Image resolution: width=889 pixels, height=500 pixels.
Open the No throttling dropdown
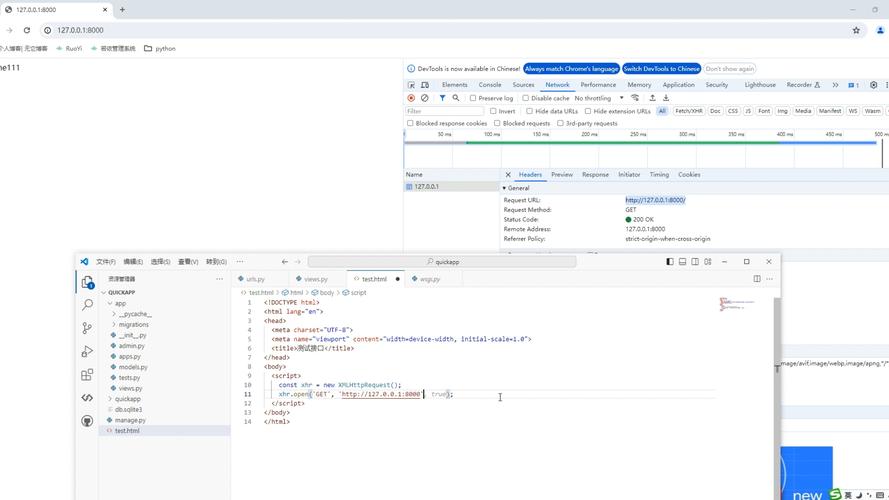click(600, 98)
